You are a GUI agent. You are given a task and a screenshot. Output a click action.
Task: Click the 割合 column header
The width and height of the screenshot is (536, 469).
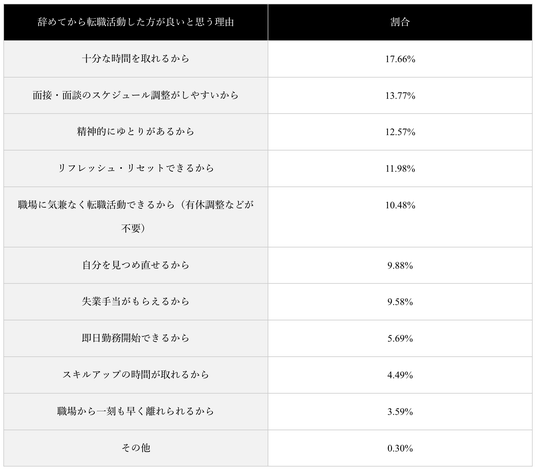(400, 22)
